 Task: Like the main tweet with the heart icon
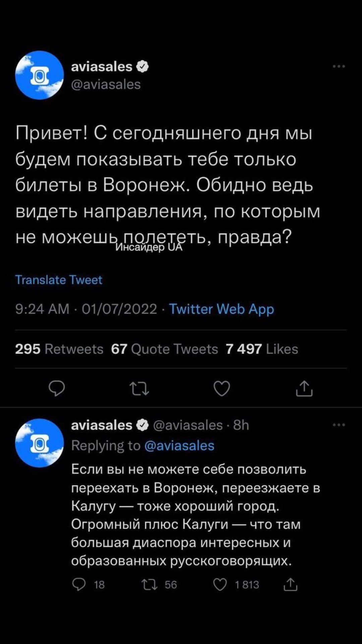(x=222, y=389)
